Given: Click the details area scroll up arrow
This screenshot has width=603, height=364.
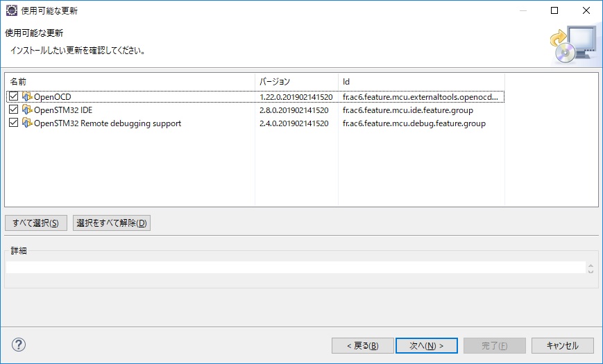Looking at the screenshot, I should (x=591, y=266).
